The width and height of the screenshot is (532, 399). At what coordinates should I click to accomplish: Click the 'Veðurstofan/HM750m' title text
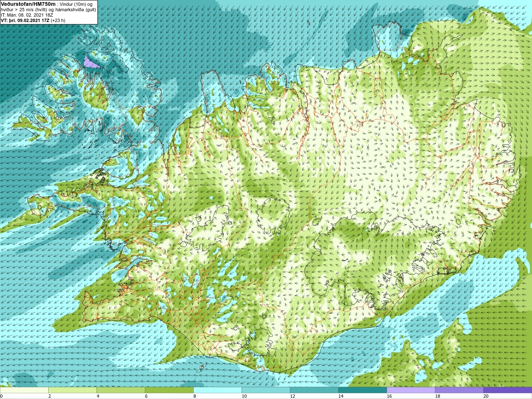coord(28,4)
